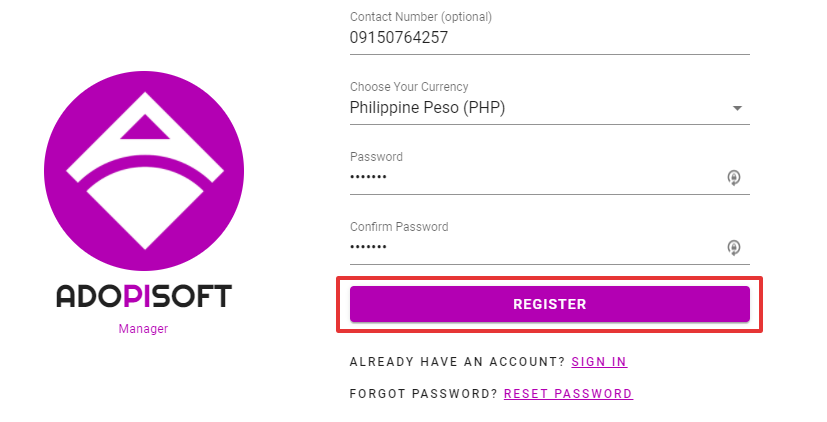Click the Choose Your Currency label
This screenshot has height=422, width=827.
(x=409, y=87)
